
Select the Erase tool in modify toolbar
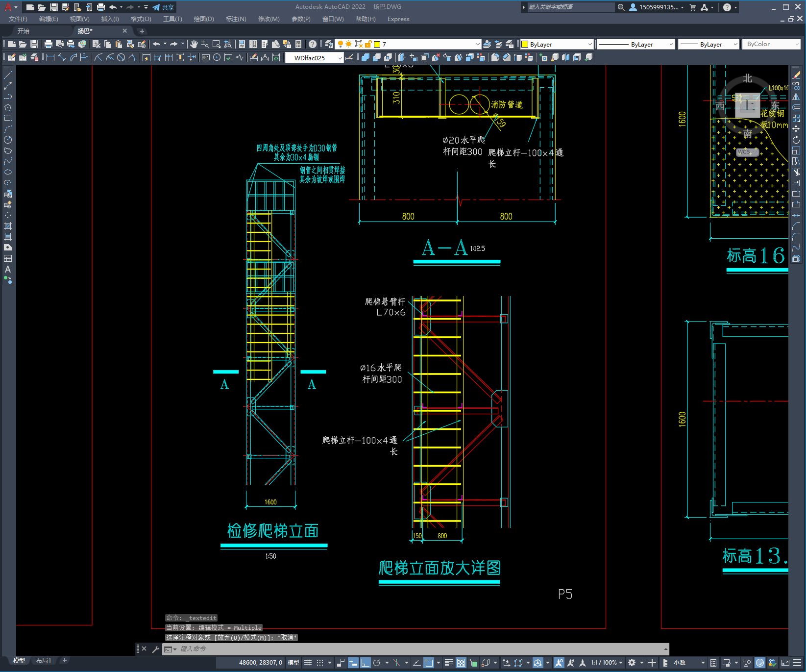796,75
